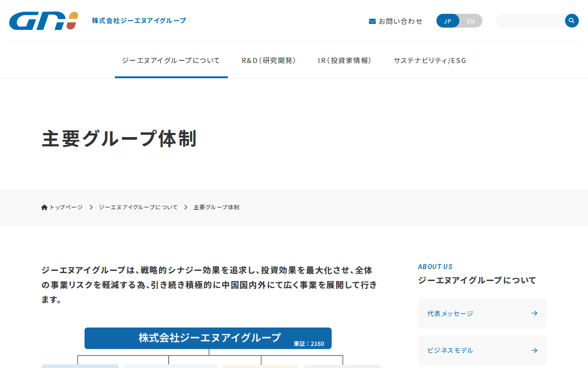Click the arrow icon on ビジネスモデル
Viewport: 588px width, 368px height.
coord(534,351)
